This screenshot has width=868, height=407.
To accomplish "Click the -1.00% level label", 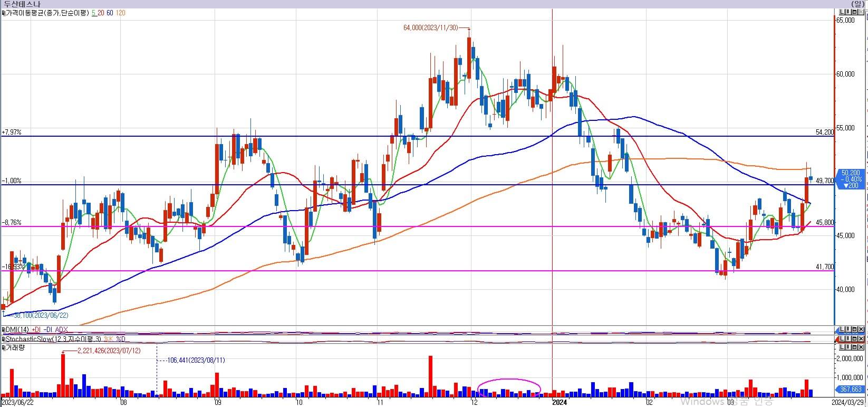I will point(12,181).
